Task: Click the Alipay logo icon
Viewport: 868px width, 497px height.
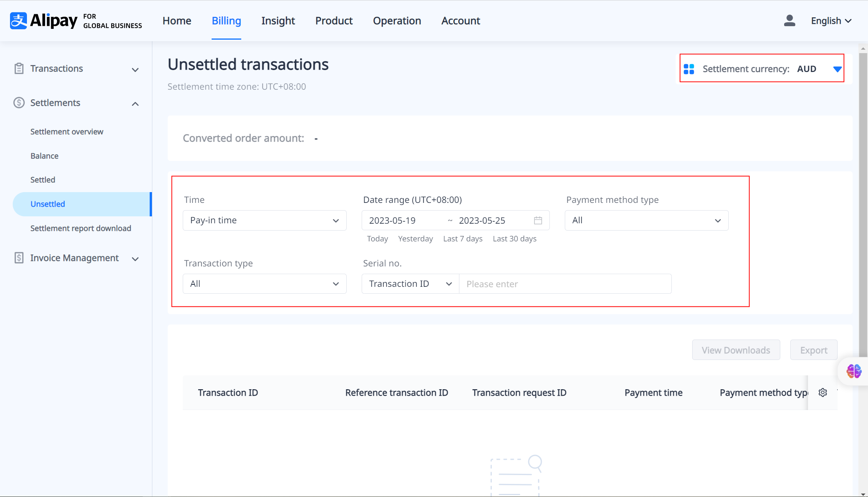Action: point(18,21)
